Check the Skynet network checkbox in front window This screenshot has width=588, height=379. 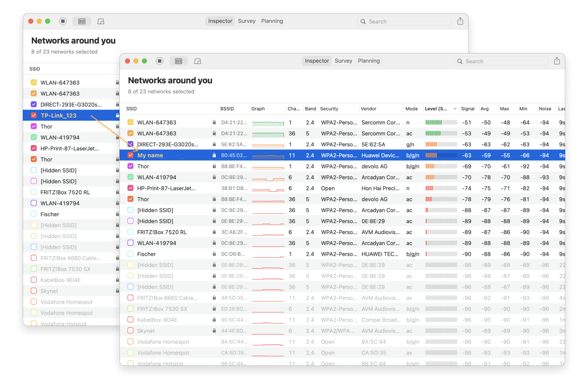pyautogui.click(x=130, y=331)
